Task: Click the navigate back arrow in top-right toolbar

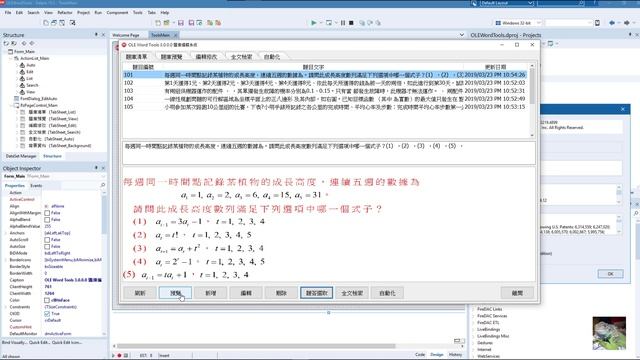Action: pos(612,23)
